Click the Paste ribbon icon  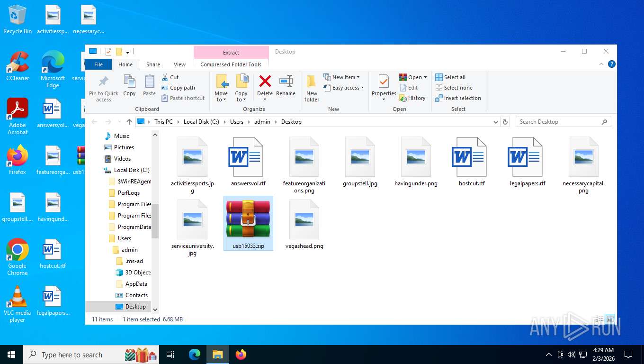[149, 82]
